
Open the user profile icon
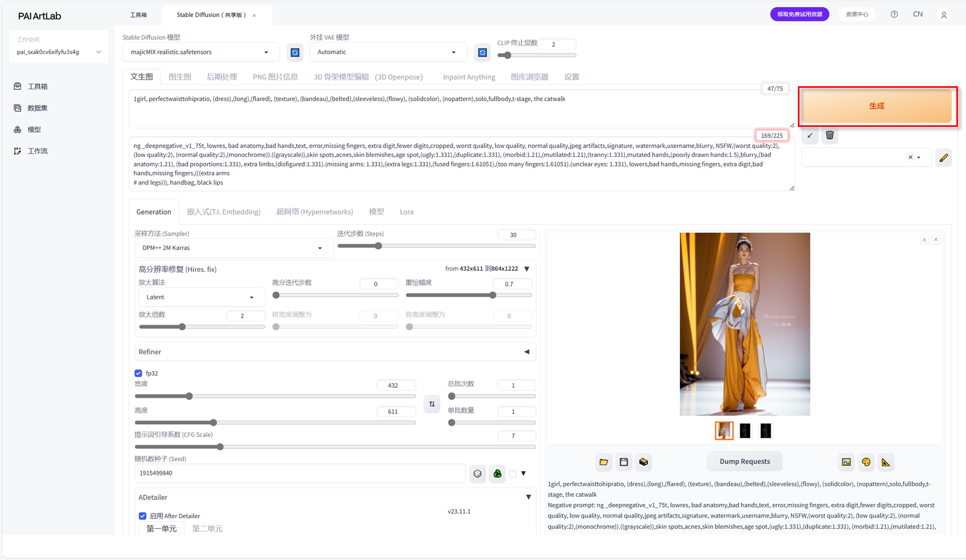(944, 15)
